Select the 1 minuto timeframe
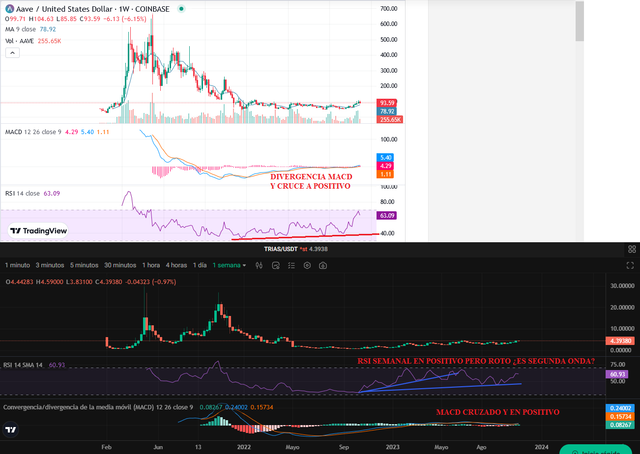 (x=18, y=265)
